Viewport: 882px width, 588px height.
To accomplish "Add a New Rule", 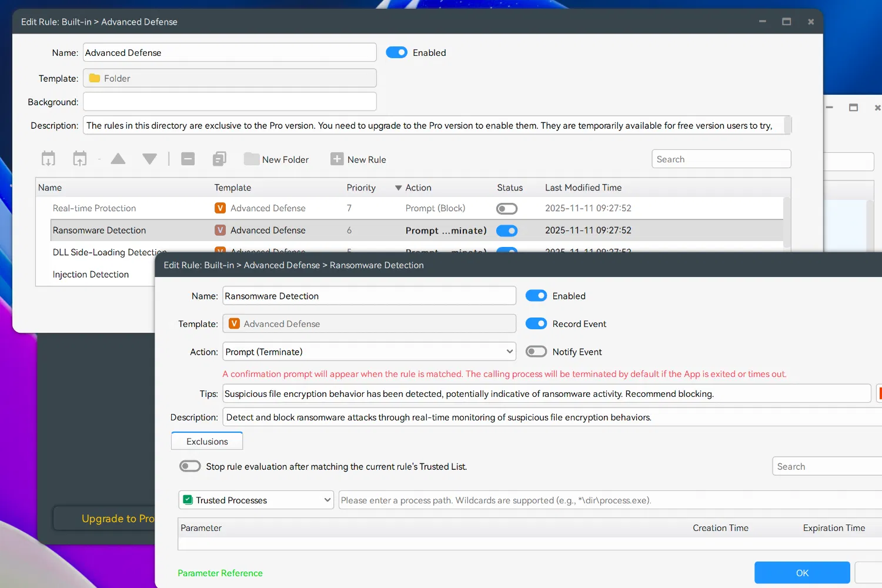I will tap(359, 159).
